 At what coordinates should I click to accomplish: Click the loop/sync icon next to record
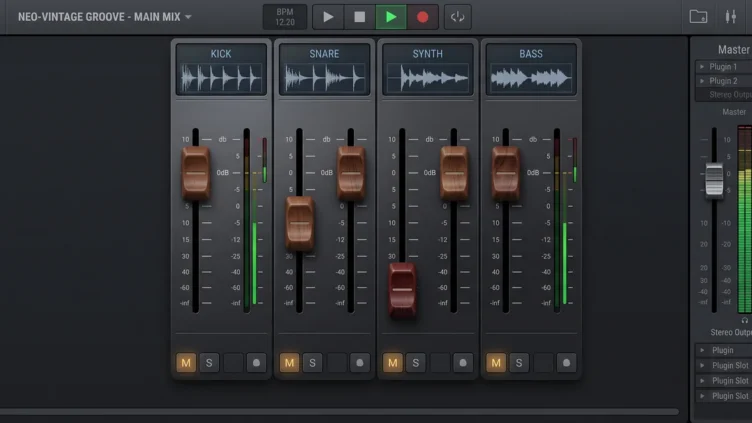458,17
